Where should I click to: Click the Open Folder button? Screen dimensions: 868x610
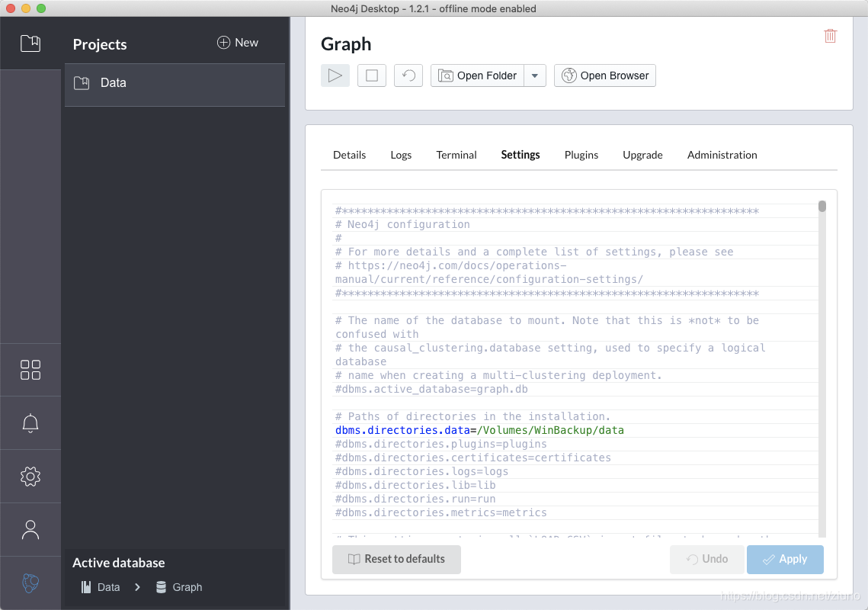[477, 75]
